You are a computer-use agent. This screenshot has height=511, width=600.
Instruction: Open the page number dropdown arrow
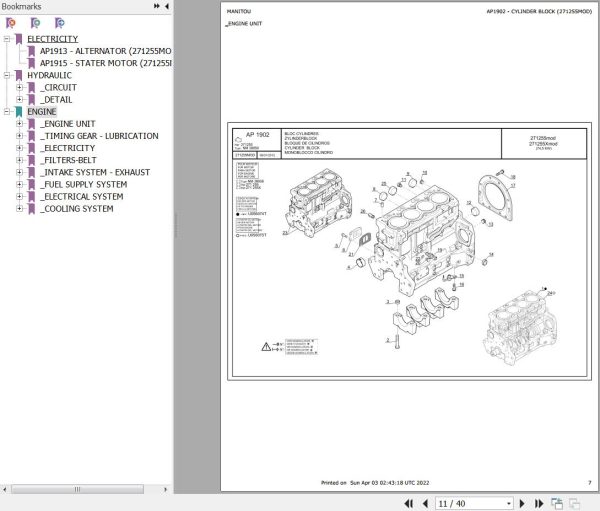point(509,504)
